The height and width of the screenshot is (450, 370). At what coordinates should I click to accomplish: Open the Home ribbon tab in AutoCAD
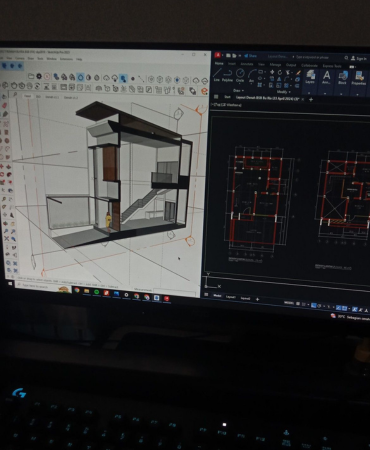219,63
